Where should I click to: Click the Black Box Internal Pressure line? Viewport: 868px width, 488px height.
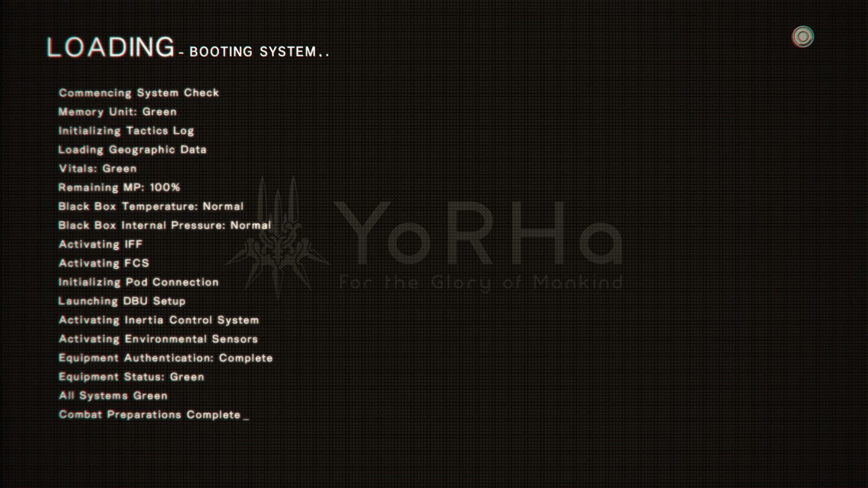165,225
